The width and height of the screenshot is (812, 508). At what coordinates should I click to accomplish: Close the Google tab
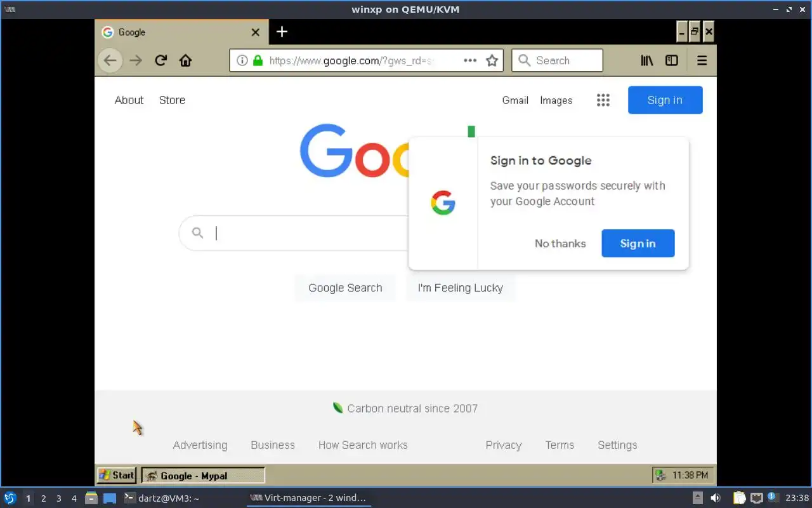pos(255,32)
